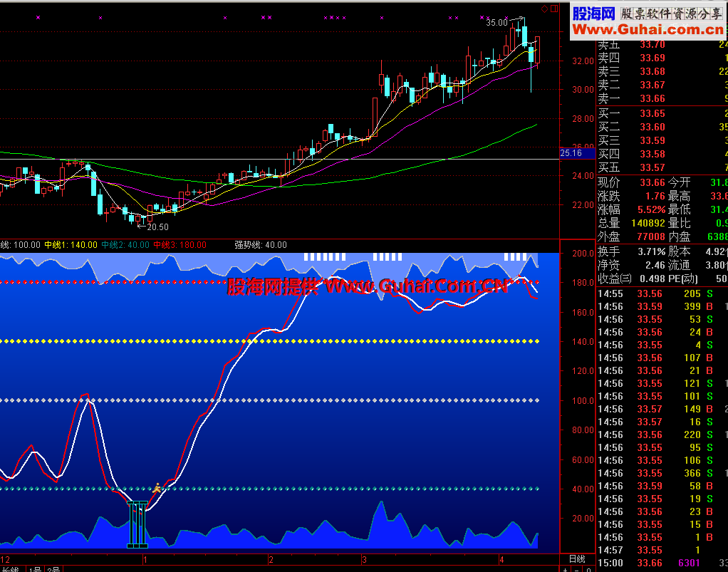Screen dimensions: 728x572
Task: Select the 买一 33.65 bid row
Action: [662, 113]
